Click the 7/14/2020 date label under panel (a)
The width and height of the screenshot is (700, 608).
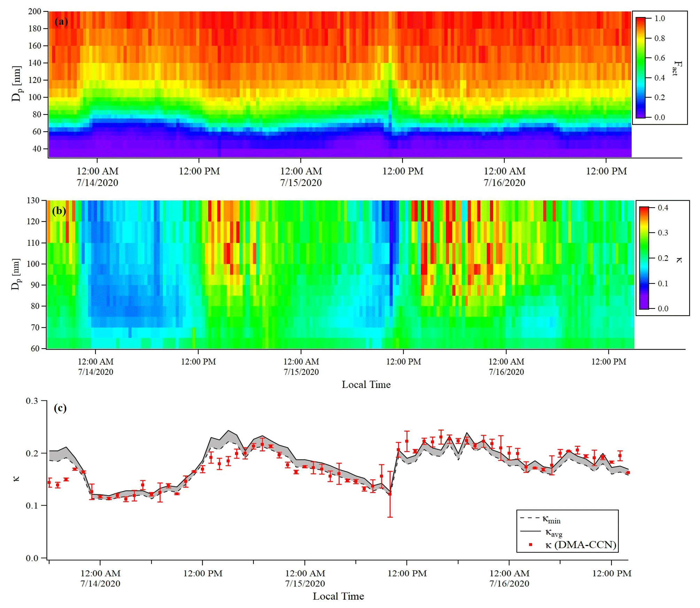pos(97,183)
